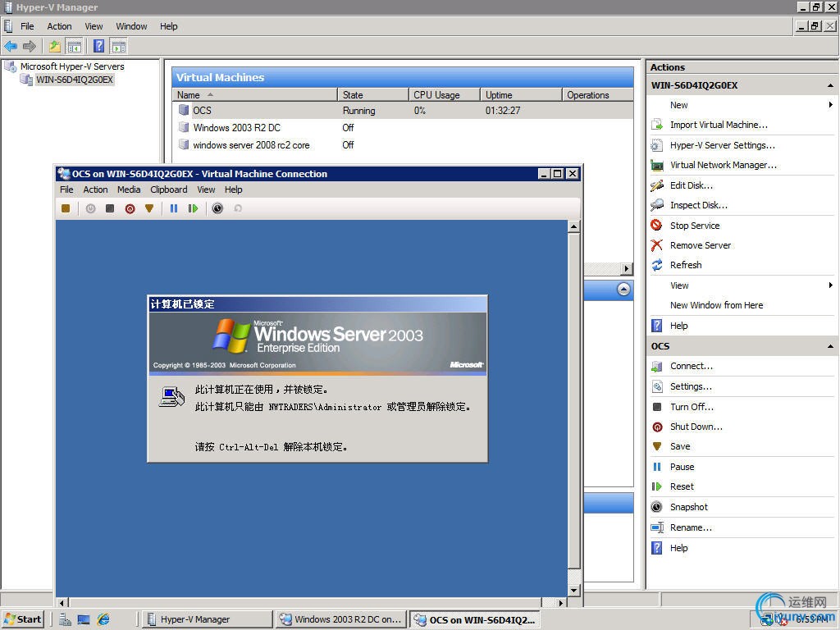Click Import Virtual Machine action

(719, 125)
